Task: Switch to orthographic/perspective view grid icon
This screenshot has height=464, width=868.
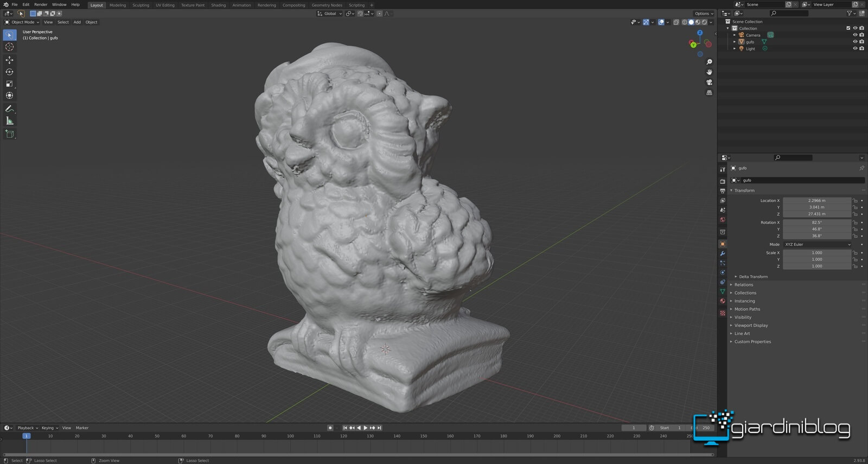Action: click(709, 93)
